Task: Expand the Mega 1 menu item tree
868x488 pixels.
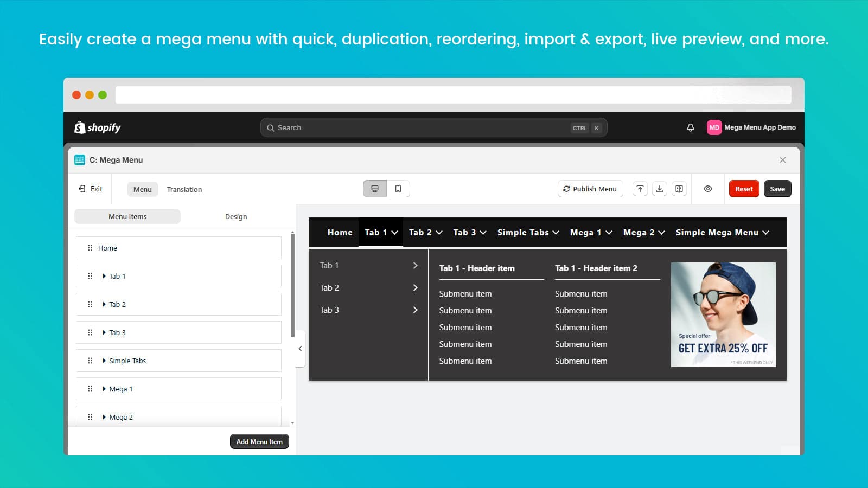Action: (x=104, y=389)
